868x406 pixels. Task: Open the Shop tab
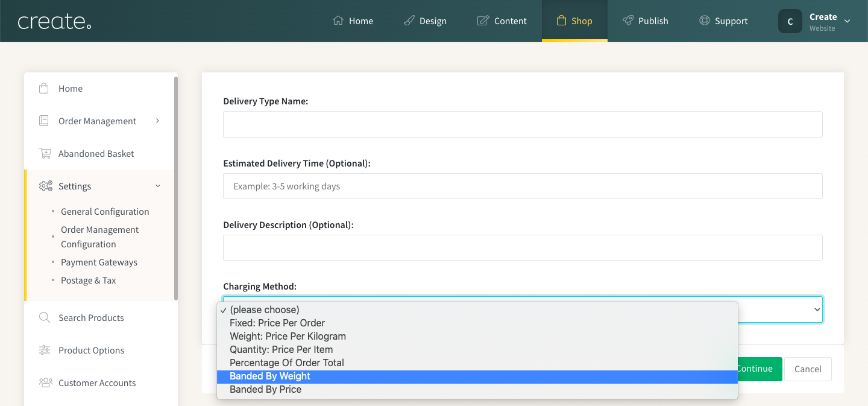point(574,21)
